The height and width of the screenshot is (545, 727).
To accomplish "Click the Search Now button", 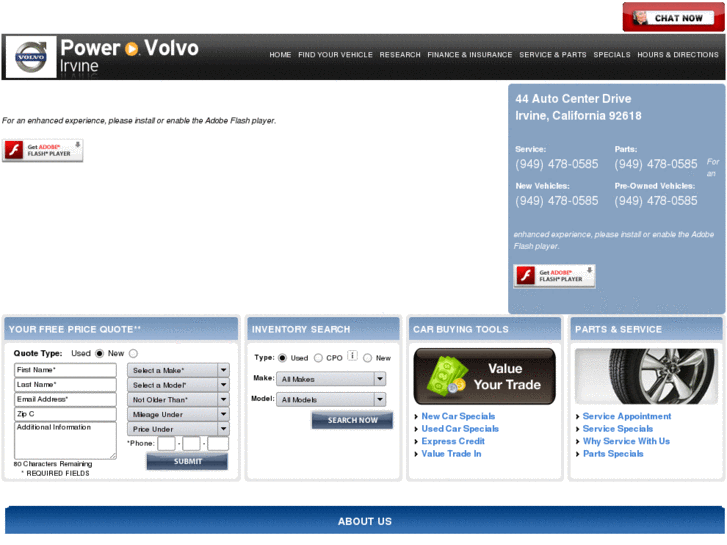I will coord(352,420).
